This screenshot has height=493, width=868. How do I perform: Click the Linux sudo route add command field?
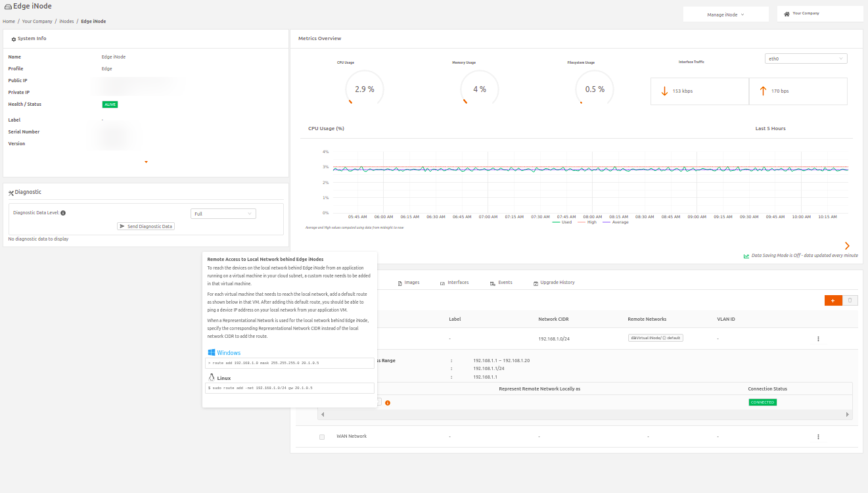point(290,388)
